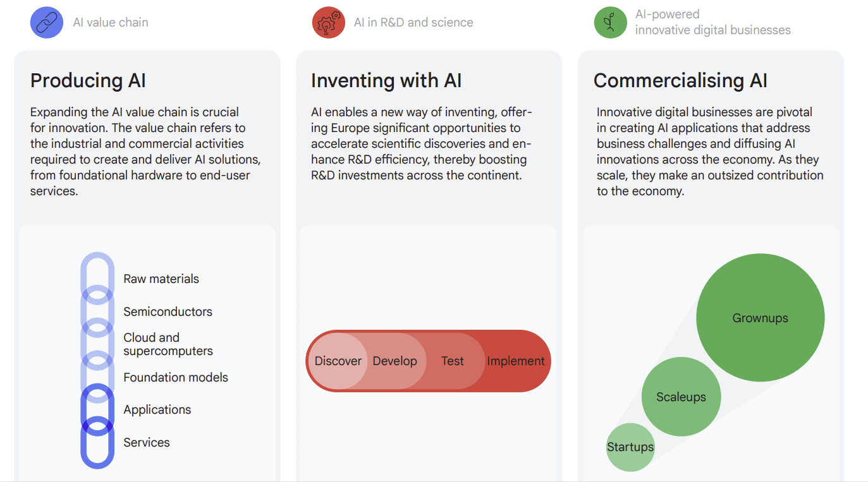Click the Commercialising AI heading
The width and height of the screenshot is (868, 482).
pos(680,81)
